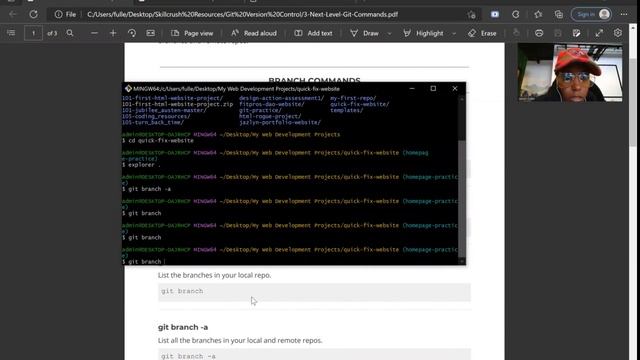The width and height of the screenshot is (640, 360).
Task: Click the 'cd quick-fix-website' command line
Action: 158,140
